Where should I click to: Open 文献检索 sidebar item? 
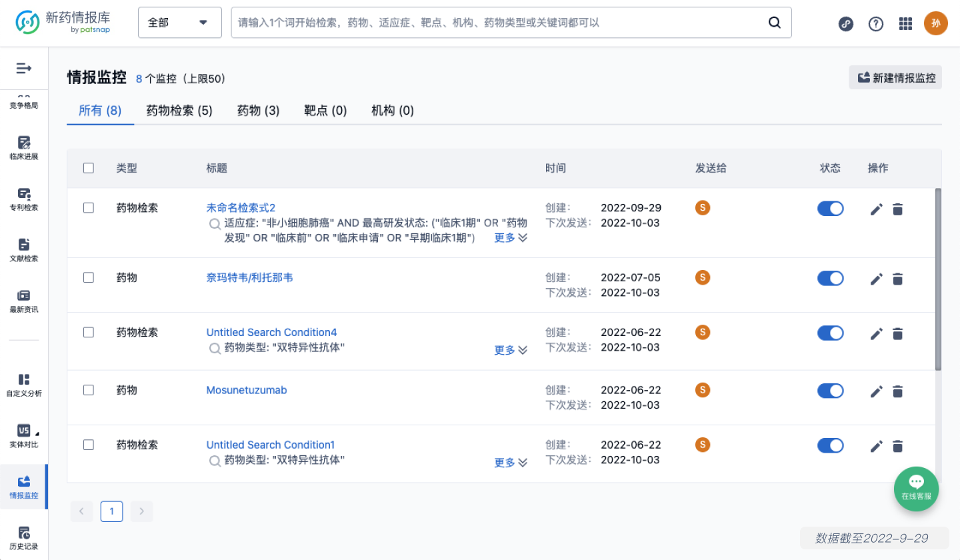coord(24,250)
